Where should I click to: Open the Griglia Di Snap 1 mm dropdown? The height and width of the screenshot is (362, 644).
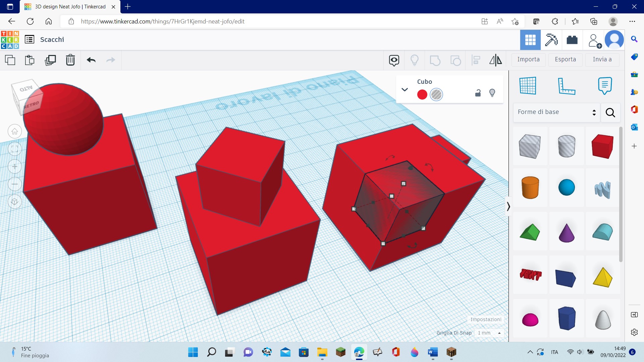pyautogui.click(x=489, y=333)
